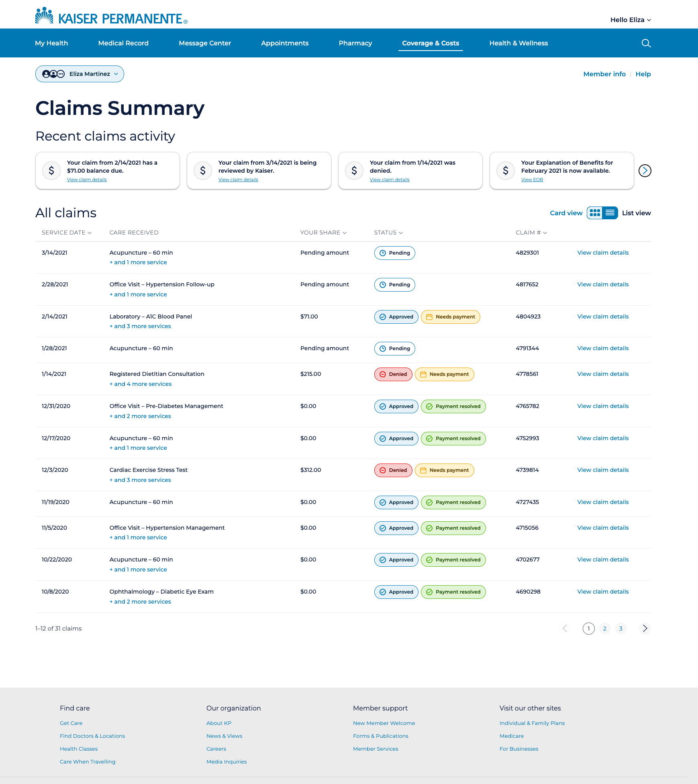This screenshot has width=698, height=784.
Task: Open Find Doctors & Locations footer link
Action: pos(92,736)
